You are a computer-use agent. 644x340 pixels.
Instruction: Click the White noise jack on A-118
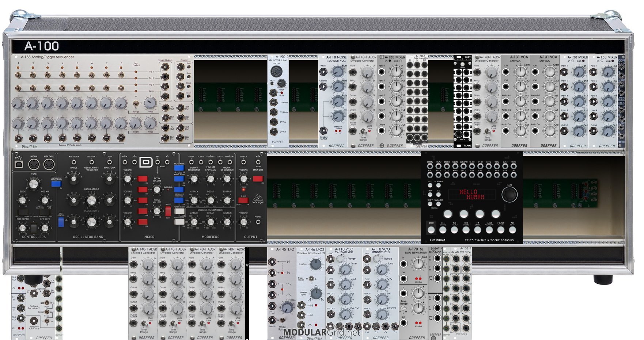323,72
